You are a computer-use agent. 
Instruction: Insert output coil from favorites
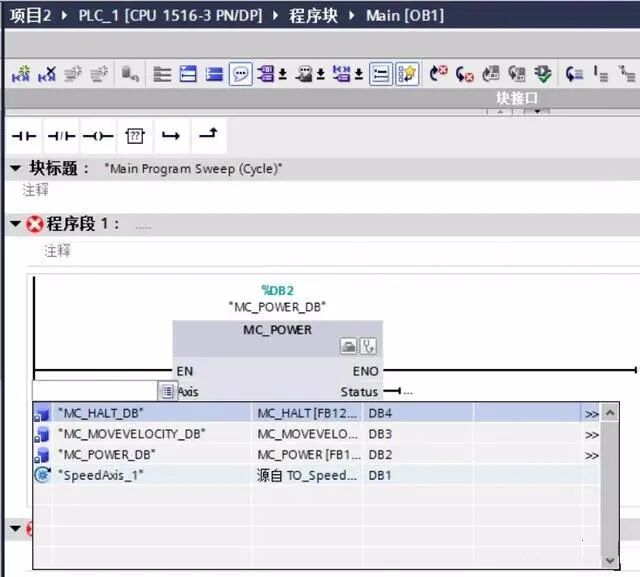tap(98, 136)
